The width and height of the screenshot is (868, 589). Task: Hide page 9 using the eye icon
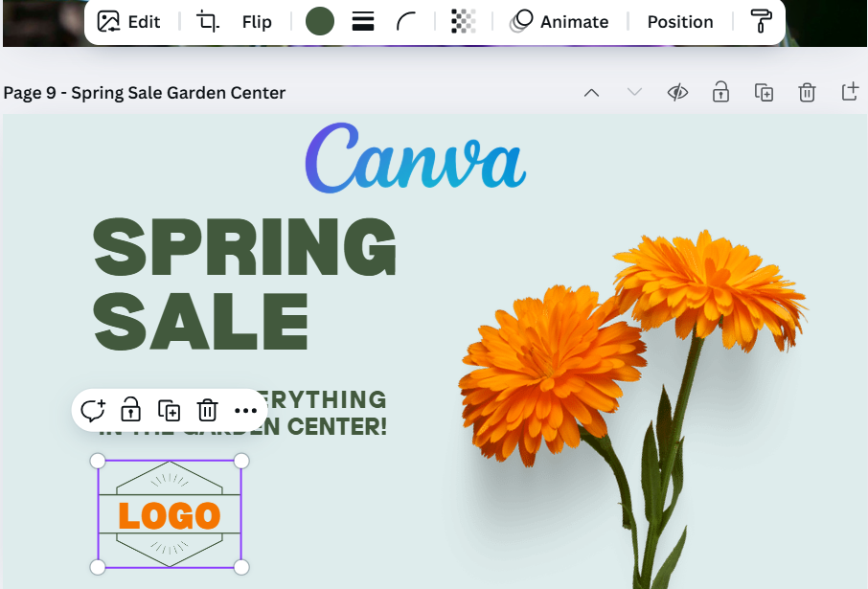[677, 92]
